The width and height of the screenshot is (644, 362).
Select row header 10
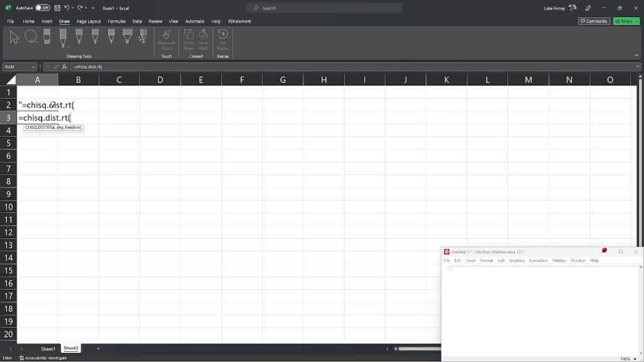8,207
